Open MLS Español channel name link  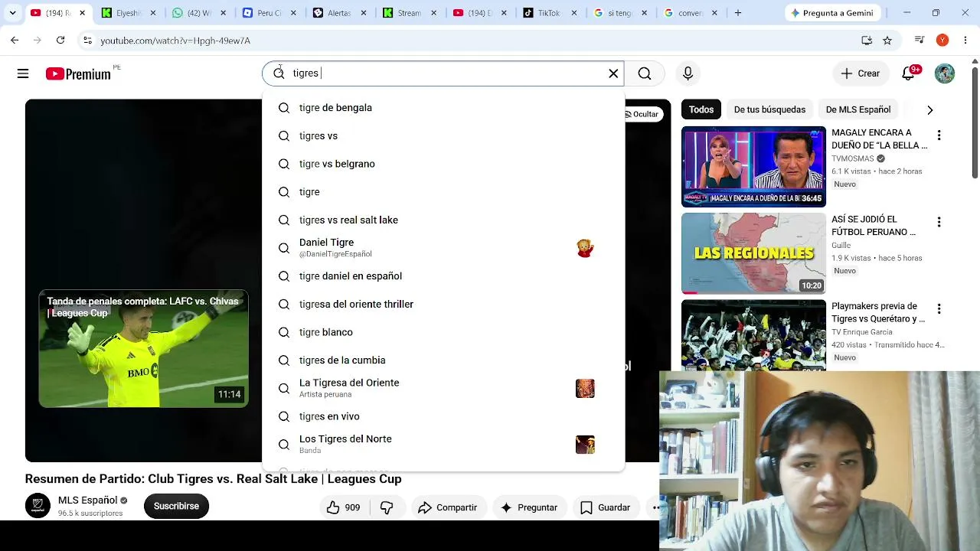88,500
